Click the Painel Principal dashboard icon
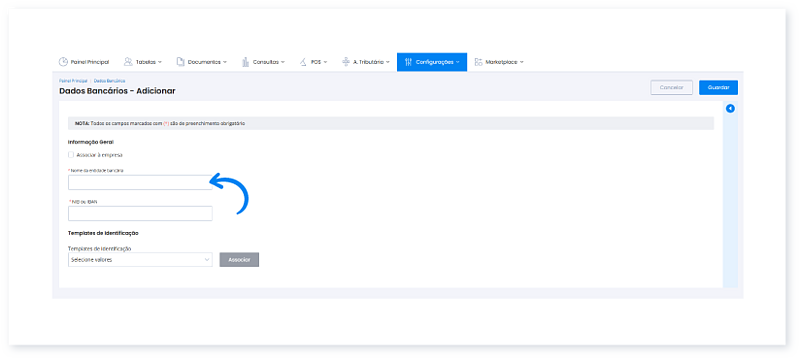Image resolution: width=800 pixels, height=360 pixels. click(x=63, y=62)
